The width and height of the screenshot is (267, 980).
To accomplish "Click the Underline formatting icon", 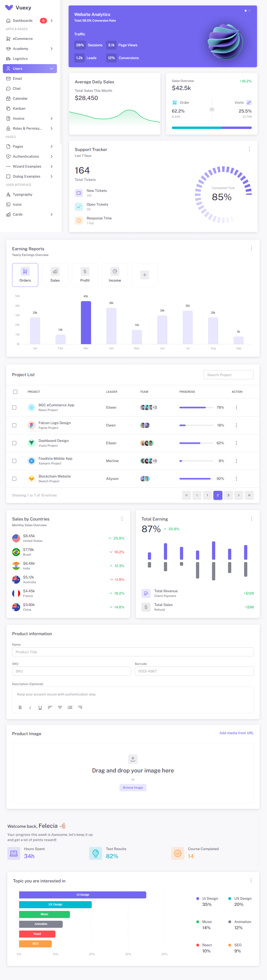I will coord(40,707).
